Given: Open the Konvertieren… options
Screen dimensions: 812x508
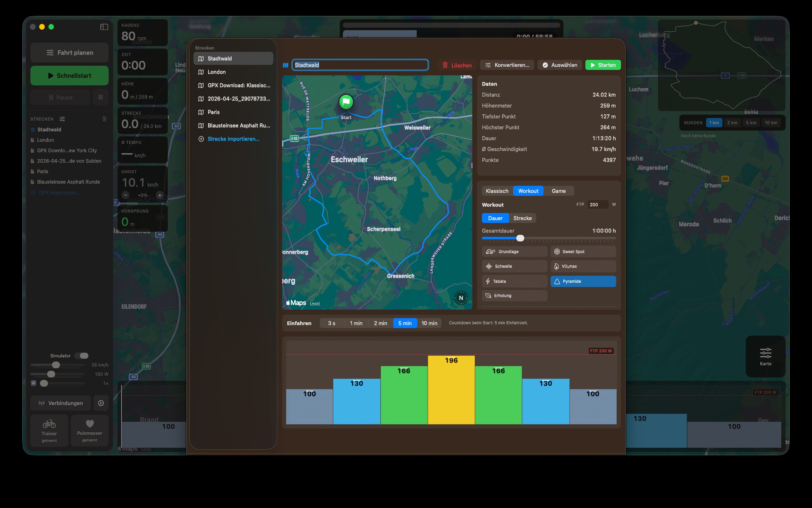Looking at the screenshot, I should pos(507,65).
